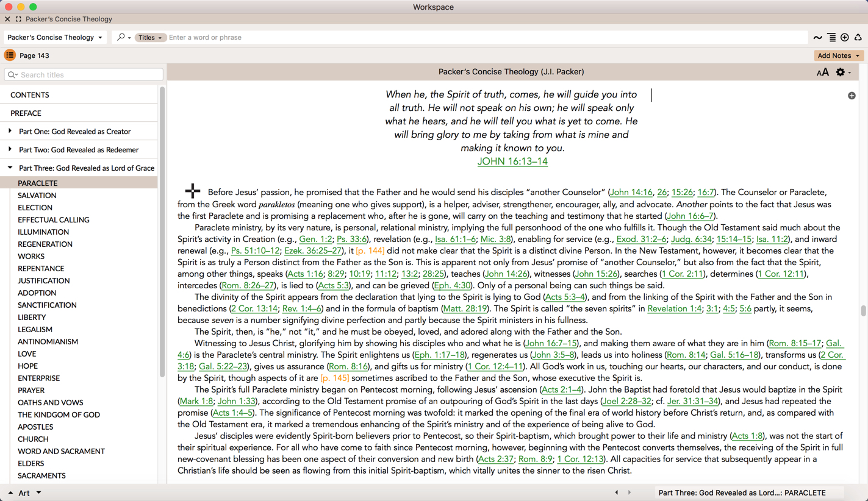Click the main text pane scrollbar thumb
Viewport: 868px width, 501px height.
[864, 311]
